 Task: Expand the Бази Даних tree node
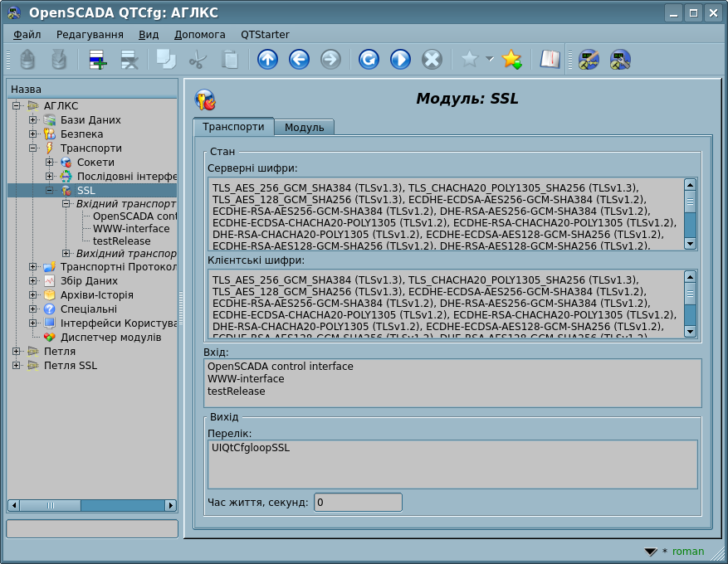(33, 120)
